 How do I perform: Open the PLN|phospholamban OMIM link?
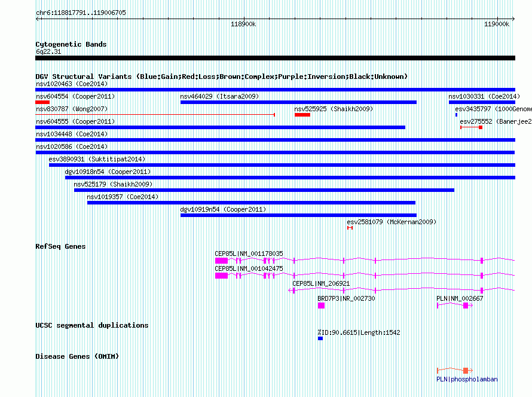pos(467,379)
